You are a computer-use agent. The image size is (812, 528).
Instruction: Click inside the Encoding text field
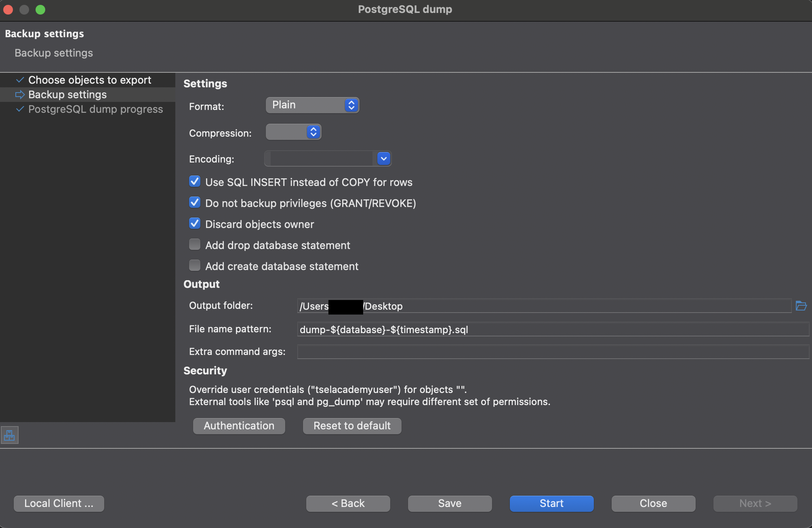click(321, 158)
